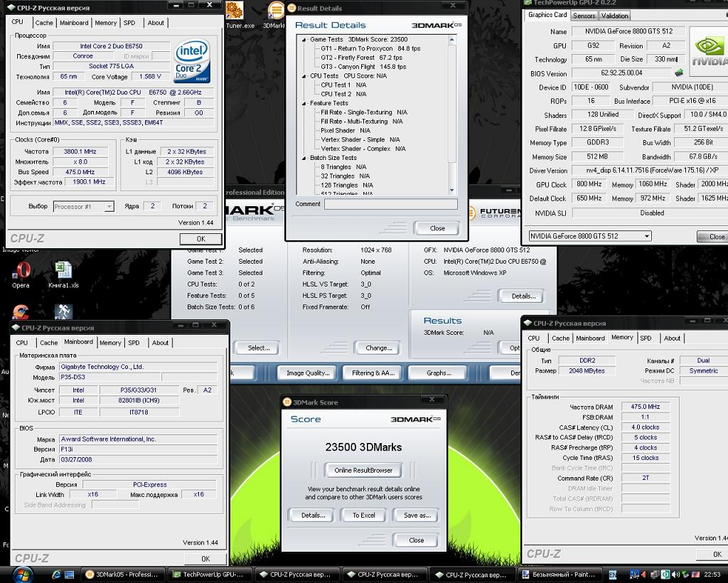Open the Cache tab in top-left CPU-Z

click(44, 23)
